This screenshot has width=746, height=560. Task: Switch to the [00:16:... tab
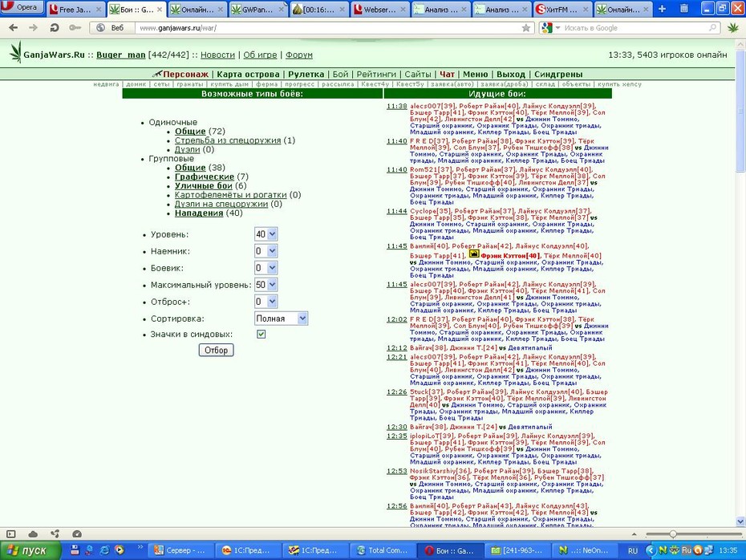pos(318,9)
